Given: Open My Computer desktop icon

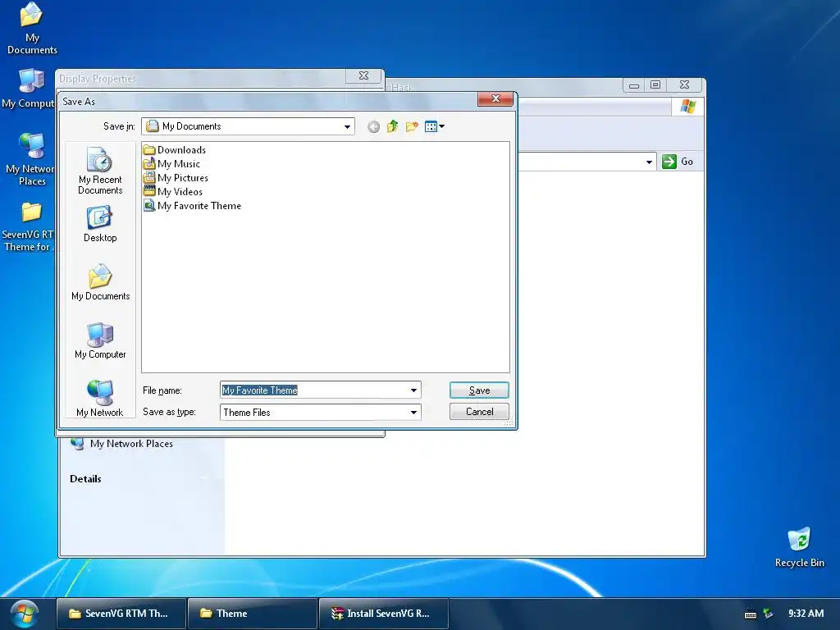Looking at the screenshot, I should tap(29, 89).
